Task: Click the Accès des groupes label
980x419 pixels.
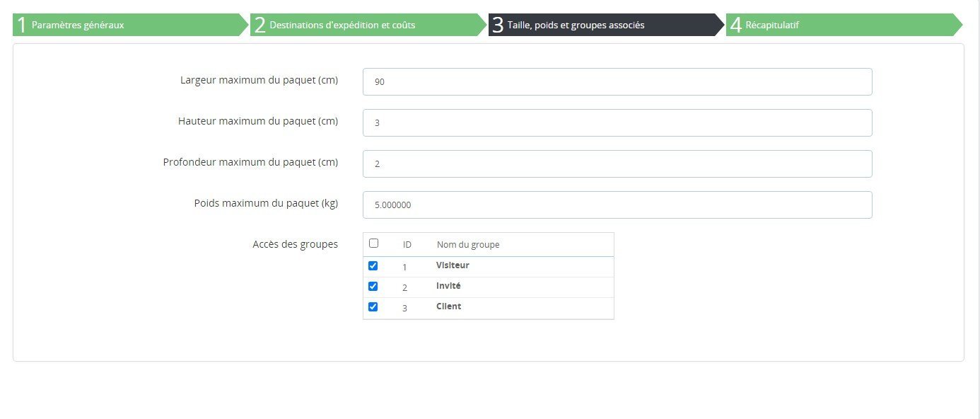Action: tap(296, 244)
